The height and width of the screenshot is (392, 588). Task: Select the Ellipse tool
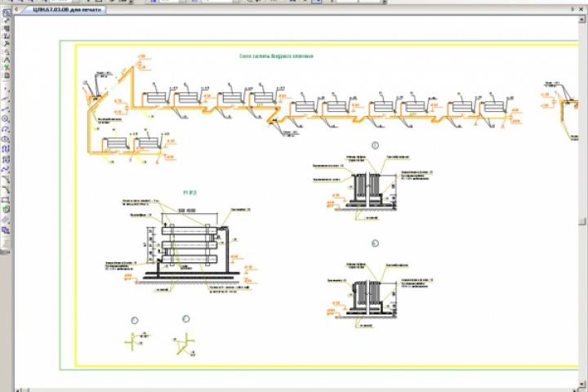tap(6, 139)
